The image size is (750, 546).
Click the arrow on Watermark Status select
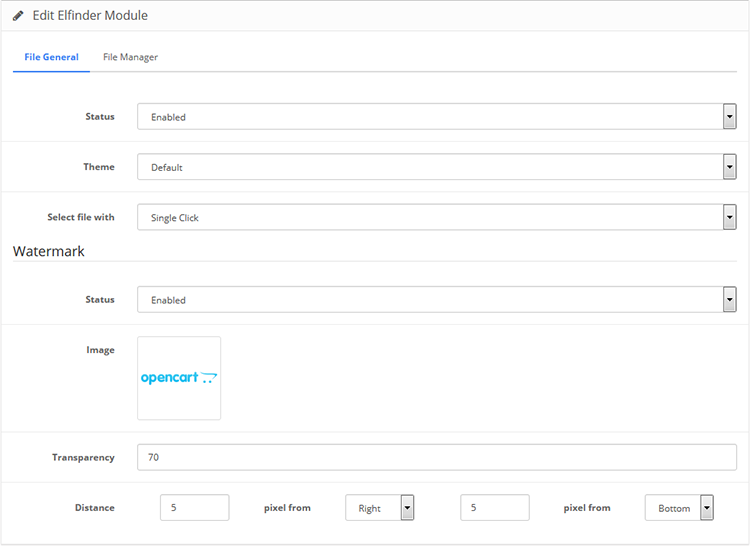[x=729, y=300]
